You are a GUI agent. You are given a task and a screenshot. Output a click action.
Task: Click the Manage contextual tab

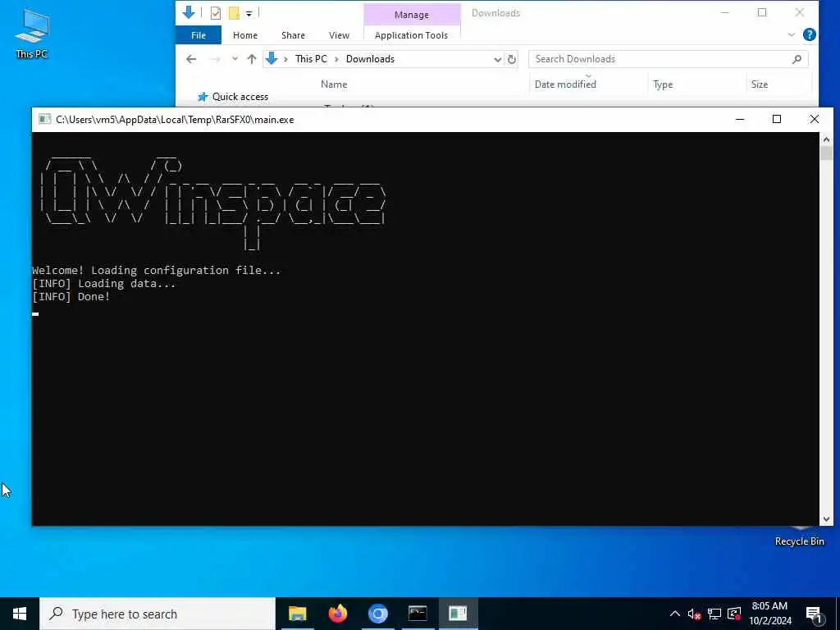click(412, 15)
